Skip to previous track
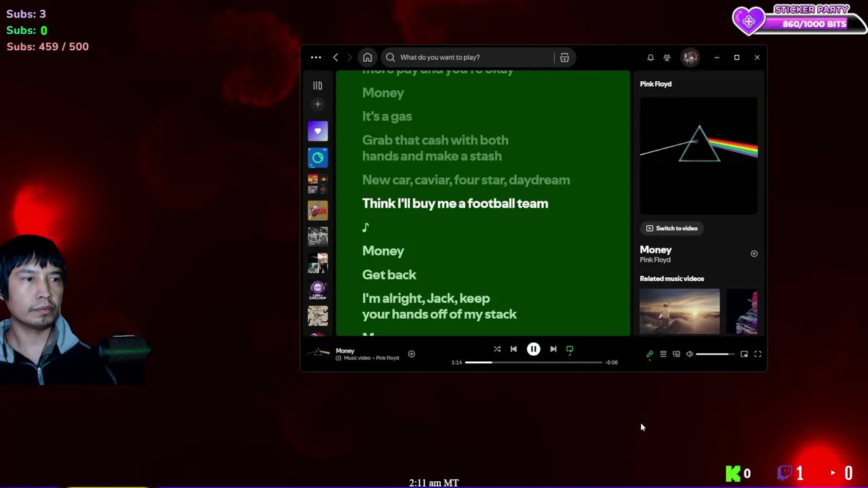 point(513,349)
